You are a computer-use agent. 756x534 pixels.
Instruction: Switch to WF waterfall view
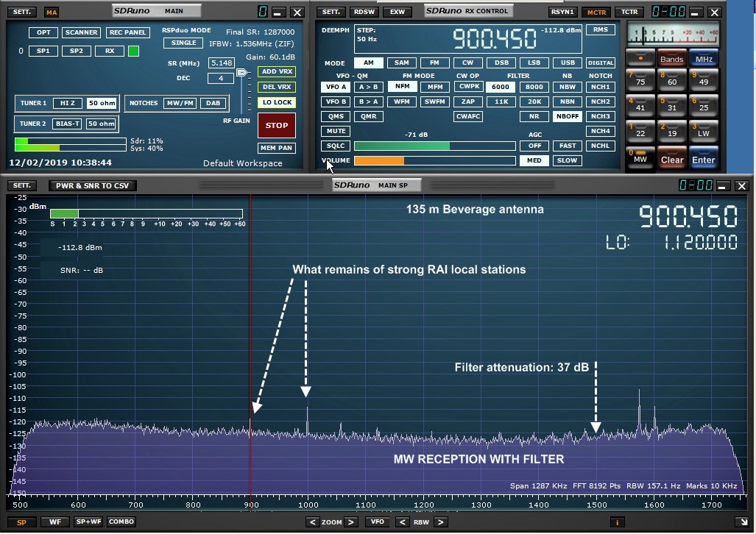coord(55,522)
